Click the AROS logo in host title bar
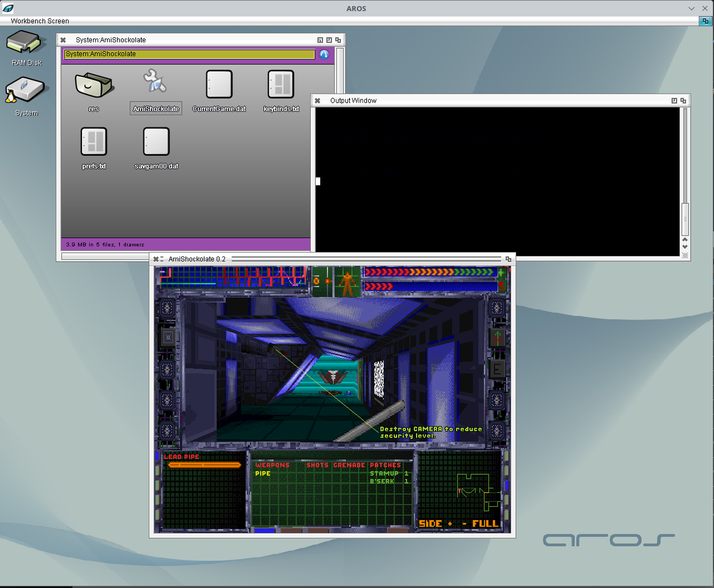Screen dimensions: 714x588 8,8
